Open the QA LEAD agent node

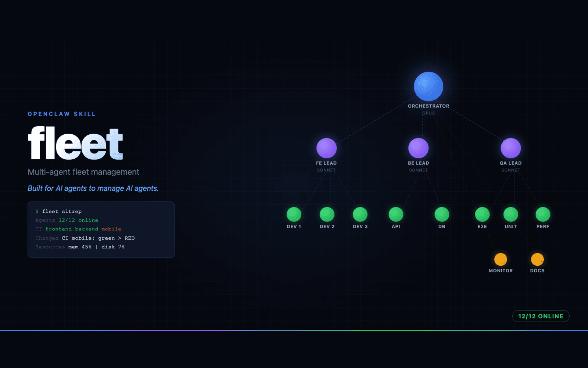click(510, 148)
